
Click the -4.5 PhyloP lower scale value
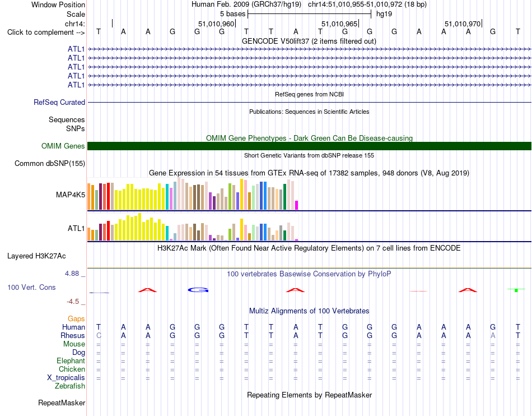pyautogui.click(x=73, y=302)
